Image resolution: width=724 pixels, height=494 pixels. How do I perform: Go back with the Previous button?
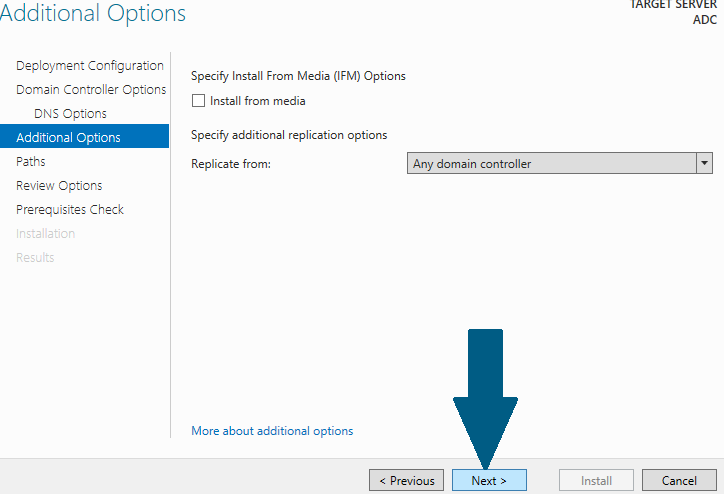point(406,481)
